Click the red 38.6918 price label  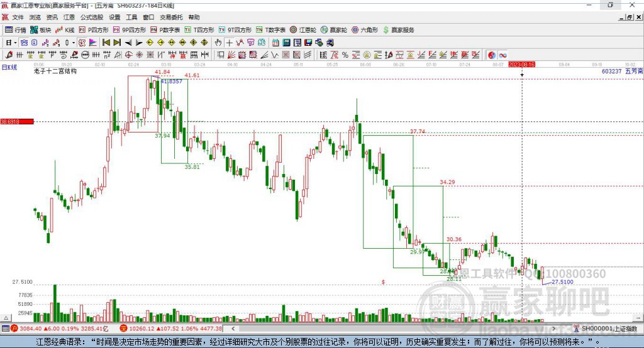point(17,121)
